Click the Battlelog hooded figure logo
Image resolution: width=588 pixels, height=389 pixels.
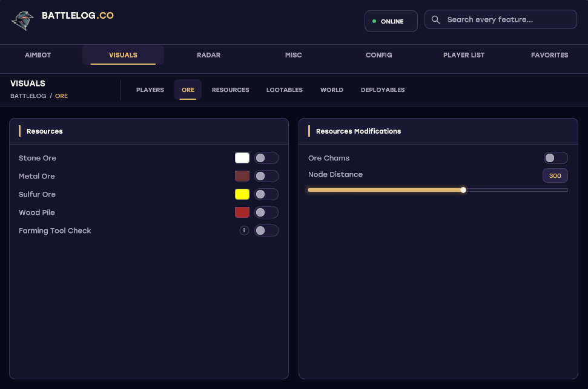point(22,21)
